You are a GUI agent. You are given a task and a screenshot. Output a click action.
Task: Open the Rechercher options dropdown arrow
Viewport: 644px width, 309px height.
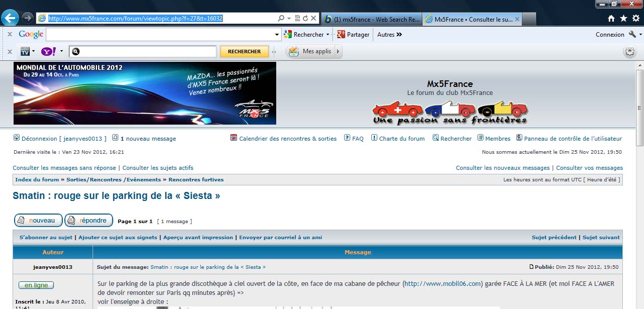pos(328,35)
